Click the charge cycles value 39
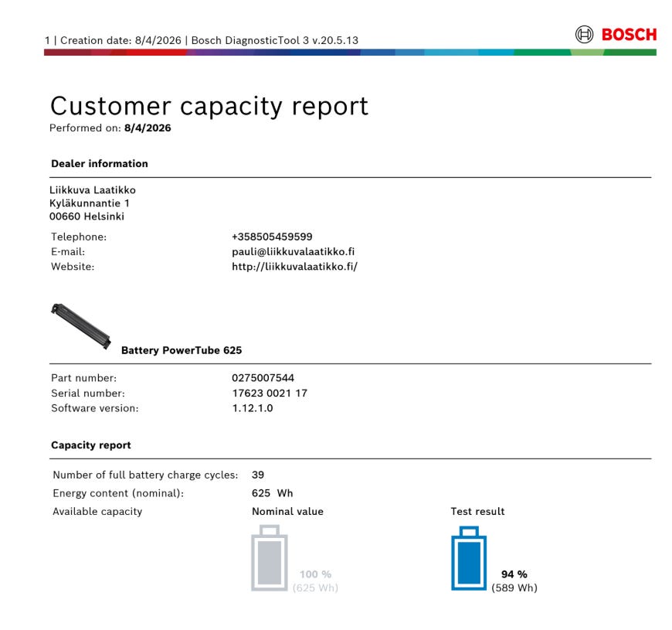672x630 pixels. click(258, 475)
